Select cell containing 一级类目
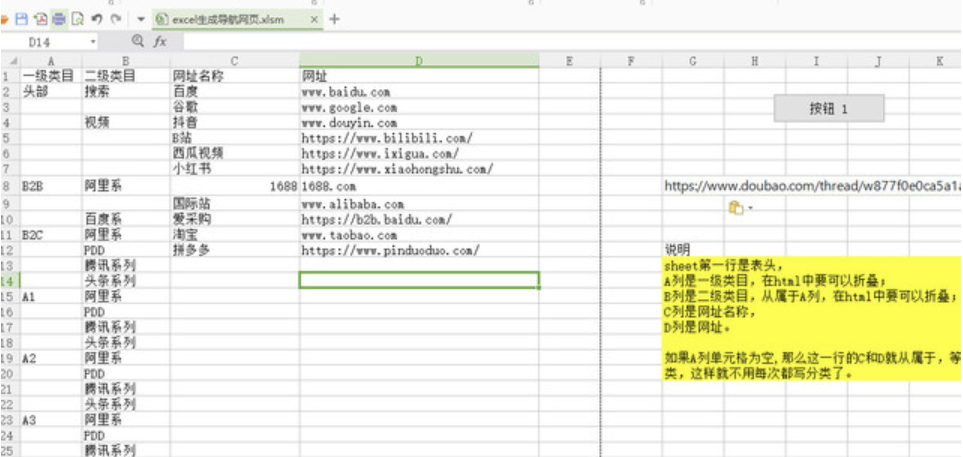 (x=51, y=76)
